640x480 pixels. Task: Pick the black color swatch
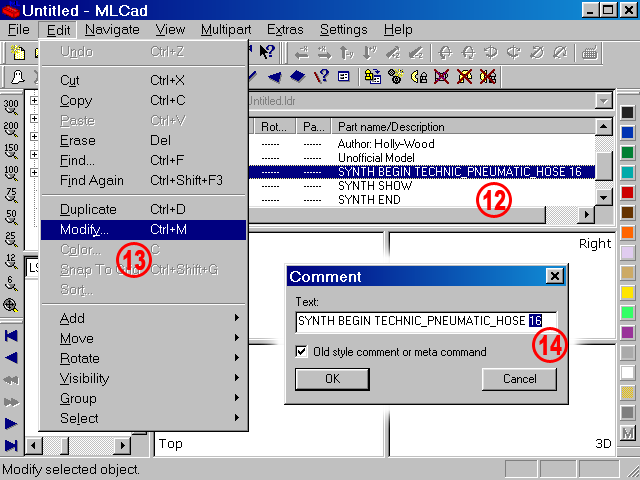[x=627, y=112]
